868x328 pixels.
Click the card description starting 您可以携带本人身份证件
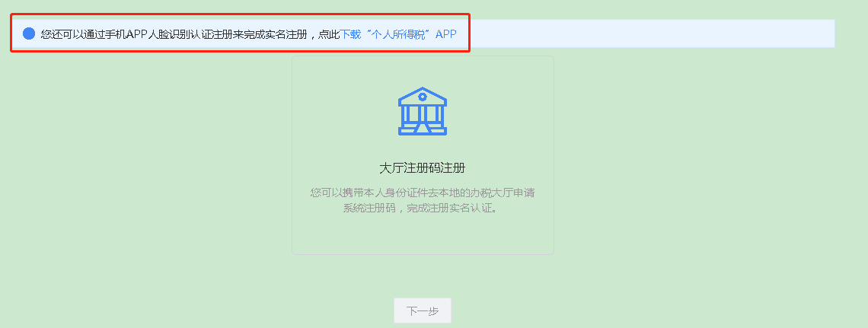tap(423, 201)
